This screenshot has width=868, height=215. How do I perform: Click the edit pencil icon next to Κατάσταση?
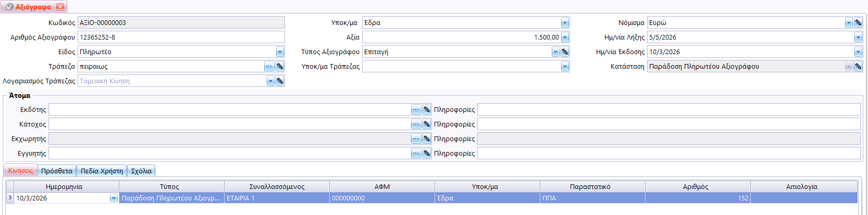pyautogui.click(x=858, y=67)
